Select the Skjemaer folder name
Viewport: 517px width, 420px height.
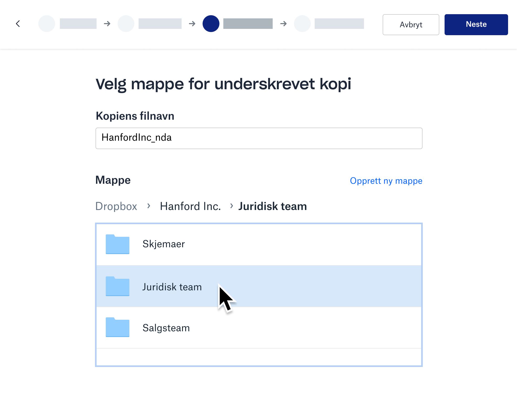tap(163, 244)
